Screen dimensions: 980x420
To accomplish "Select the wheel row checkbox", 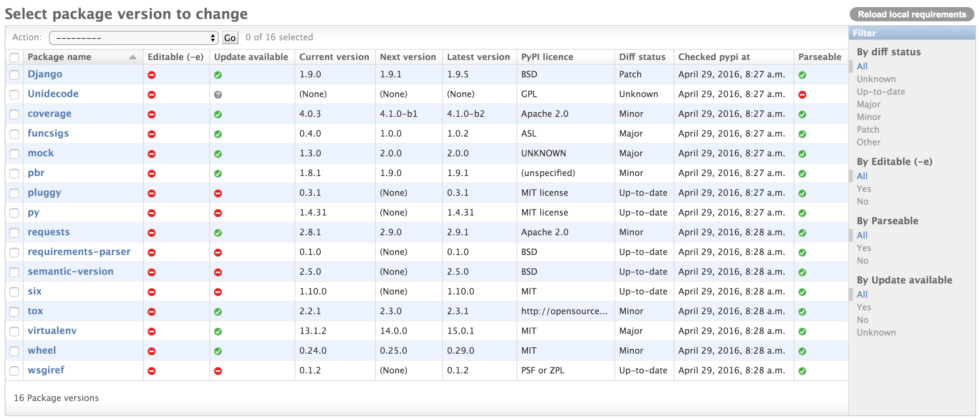I will click(x=14, y=351).
